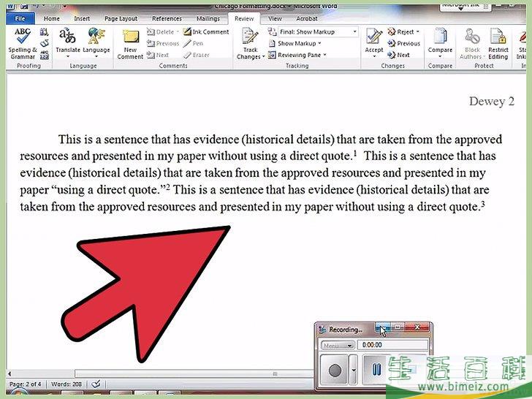This screenshot has width=532, height=399.
Task: Select the Pen comment tool
Action: pos(193,43)
